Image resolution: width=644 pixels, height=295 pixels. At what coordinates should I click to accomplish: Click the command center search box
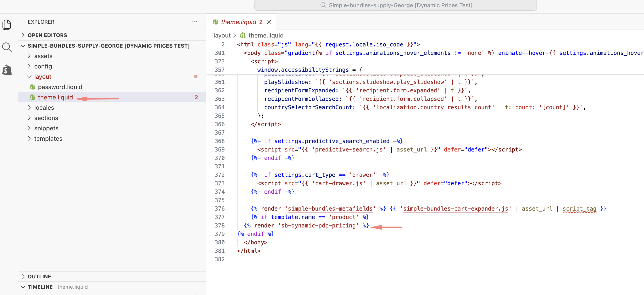point(395,5)
